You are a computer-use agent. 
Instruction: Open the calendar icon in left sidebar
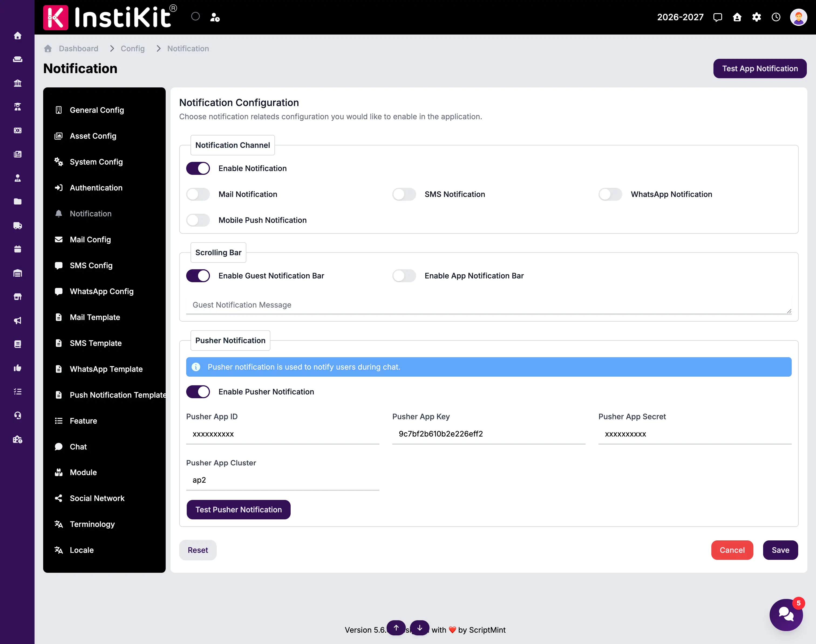(x=17, y=249)
